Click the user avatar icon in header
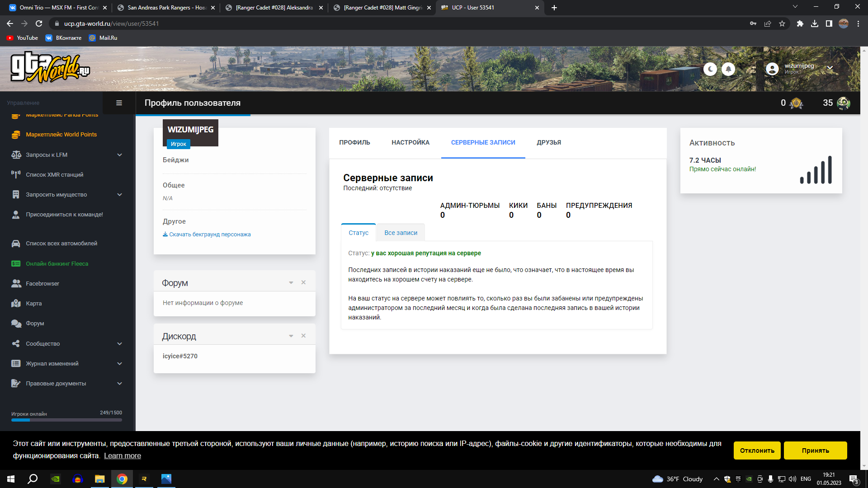Screen dimensions: 868x488 pos(772,69)
